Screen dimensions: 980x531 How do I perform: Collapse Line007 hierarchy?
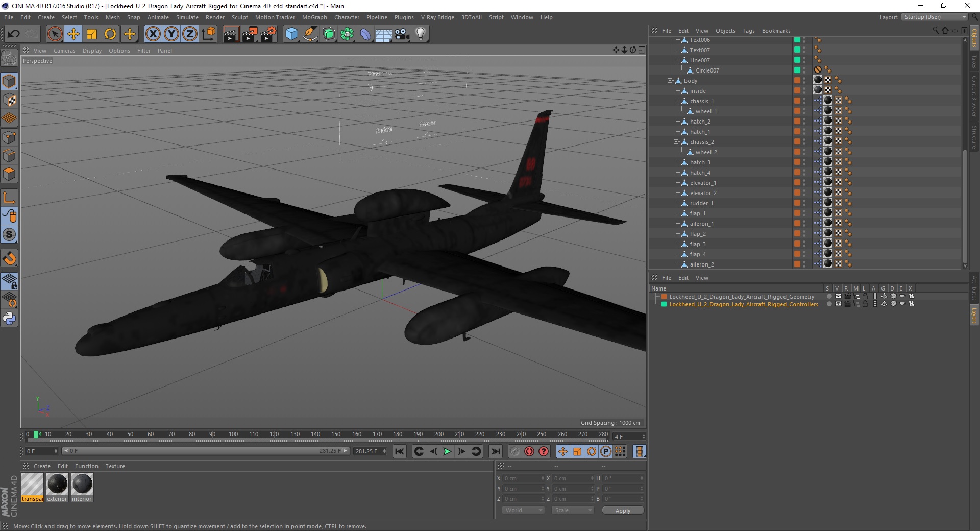tap(676, 60)
